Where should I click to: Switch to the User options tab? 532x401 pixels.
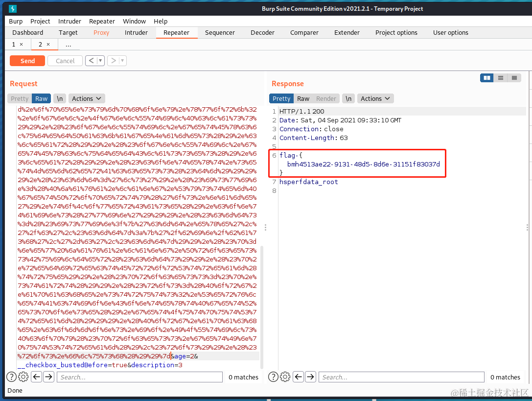tap(451, 33)
